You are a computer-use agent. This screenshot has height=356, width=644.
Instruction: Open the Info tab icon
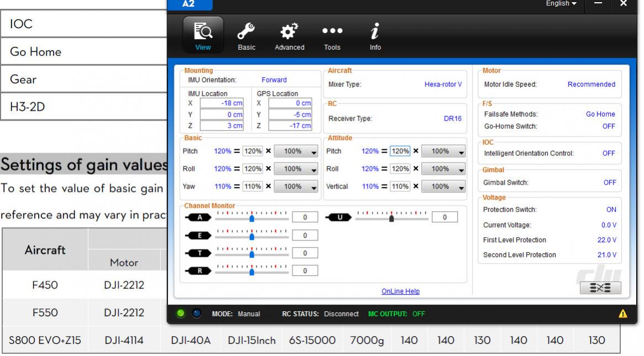[x=375, y=35]
